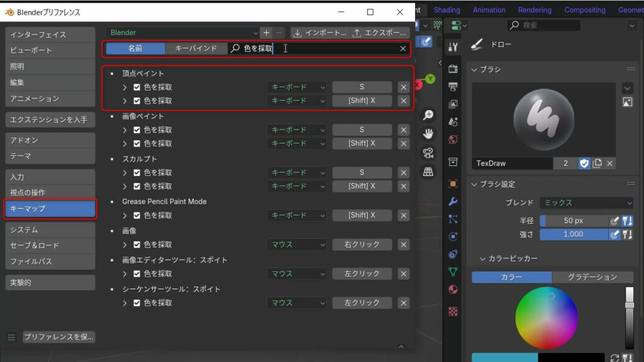Click the 右クリック key binding button
Screen dimensions: 644x362
362,244
